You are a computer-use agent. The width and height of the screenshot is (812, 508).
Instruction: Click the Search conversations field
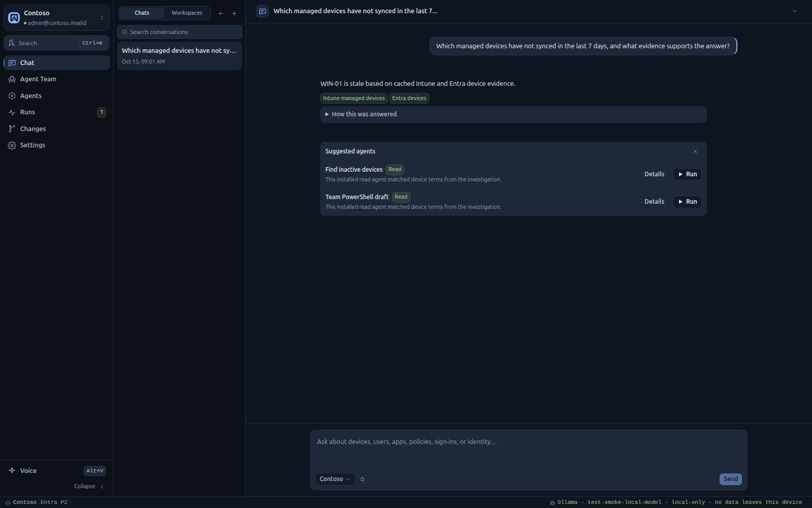click(x=180, y=32)
